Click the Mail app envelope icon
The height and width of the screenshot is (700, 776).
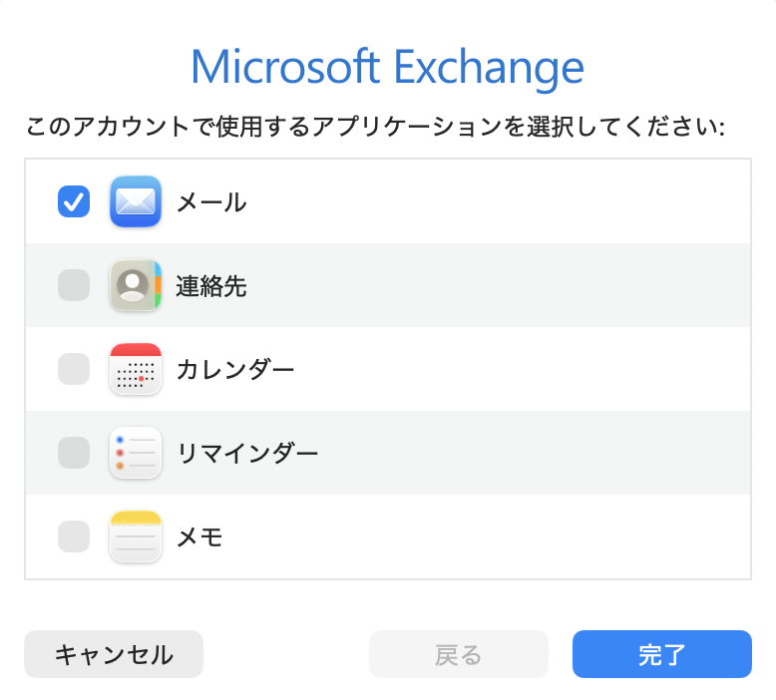point(135,201)
